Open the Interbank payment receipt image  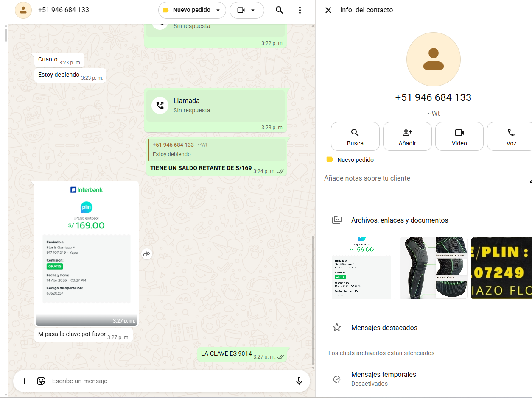click(x=87, y=250)
